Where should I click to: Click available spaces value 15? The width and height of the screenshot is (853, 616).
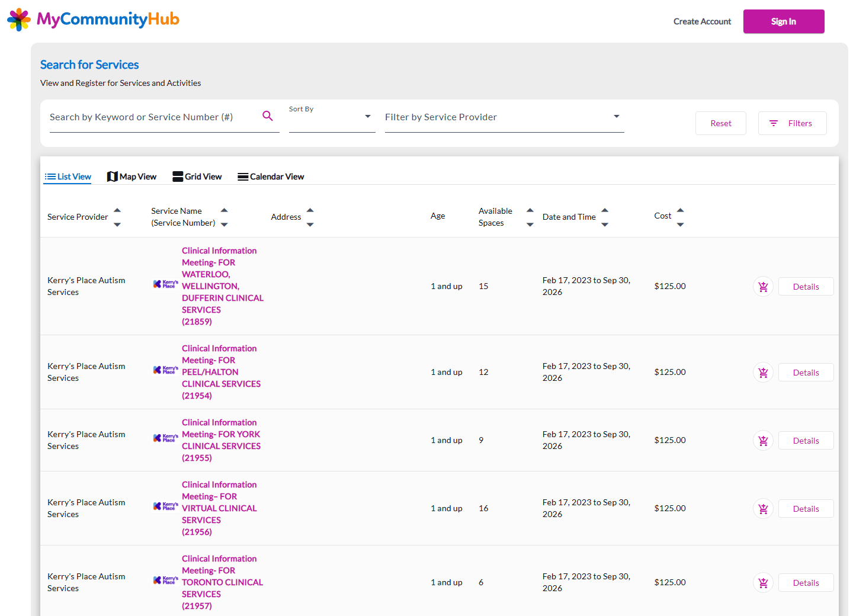point(483,286)
